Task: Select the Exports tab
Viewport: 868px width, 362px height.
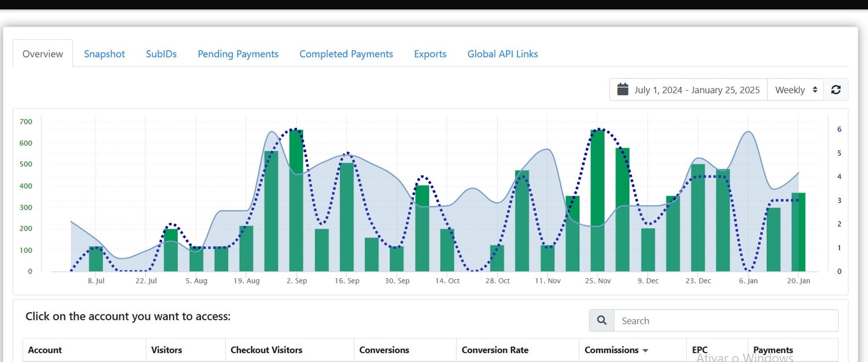Action: [x=430, y=54]
